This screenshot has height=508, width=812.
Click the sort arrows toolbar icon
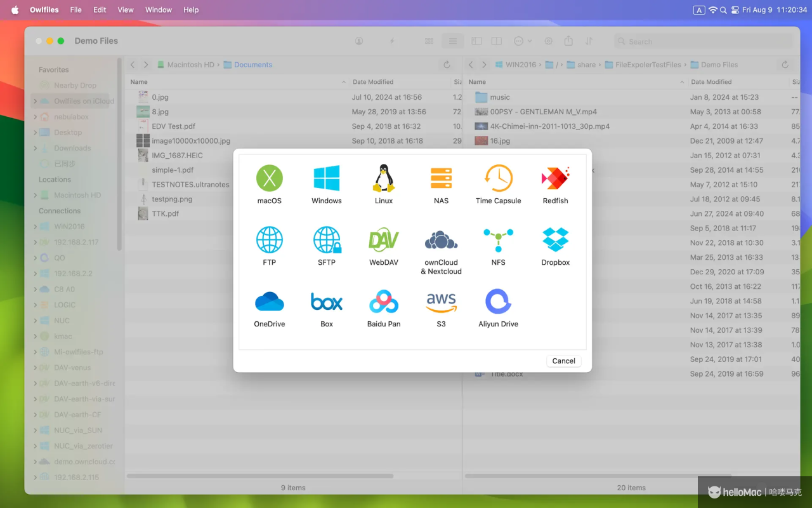tap(589, 41)
